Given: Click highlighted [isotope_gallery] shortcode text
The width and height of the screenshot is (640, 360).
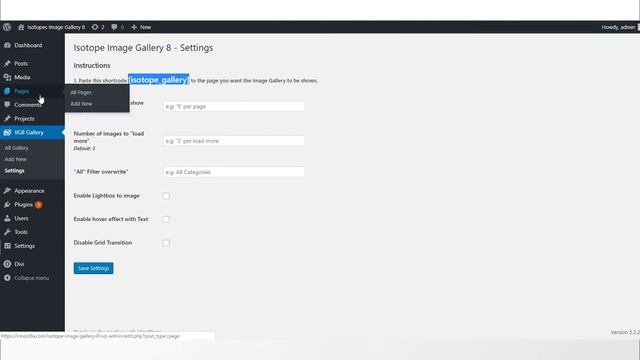Looking at the screenshot, I should tap(158, 80).
